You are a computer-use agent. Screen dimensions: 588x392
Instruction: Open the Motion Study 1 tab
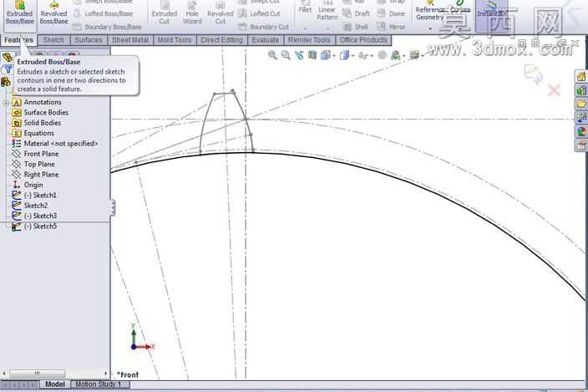99,384
